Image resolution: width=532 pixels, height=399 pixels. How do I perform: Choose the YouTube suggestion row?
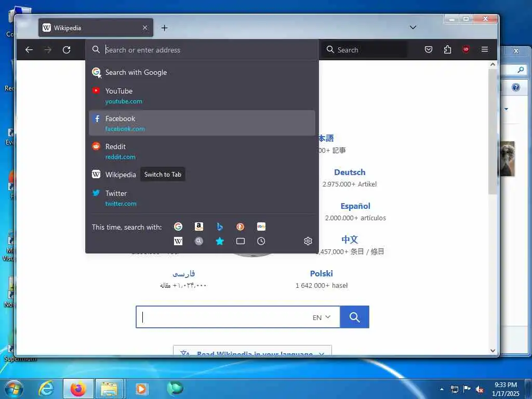[x=202, y=96]
